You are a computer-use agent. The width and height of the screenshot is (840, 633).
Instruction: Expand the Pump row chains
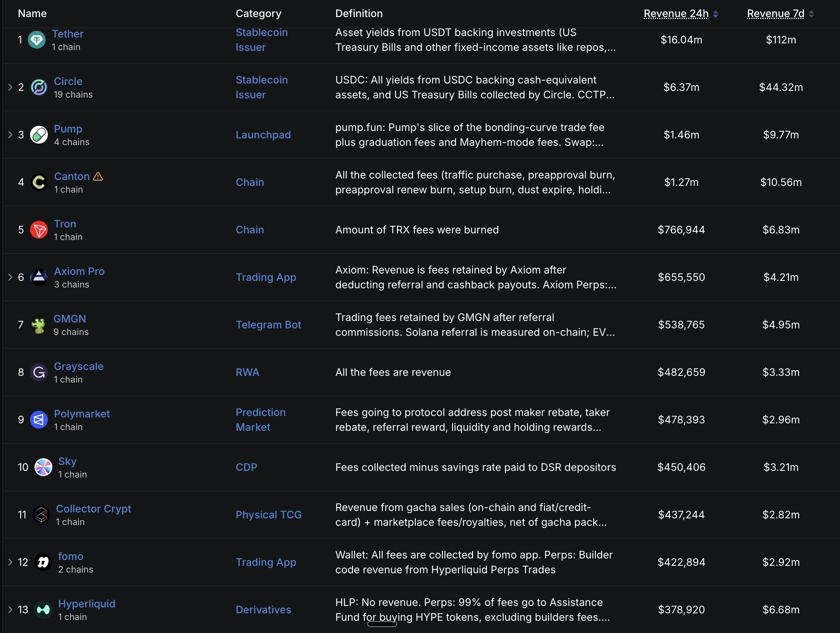pyautogui.click(x=10, y=134)
